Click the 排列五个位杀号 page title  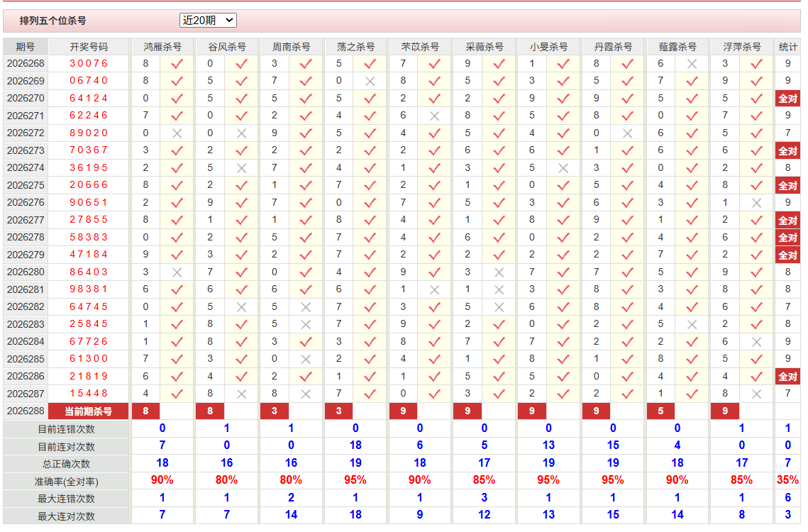52,21
